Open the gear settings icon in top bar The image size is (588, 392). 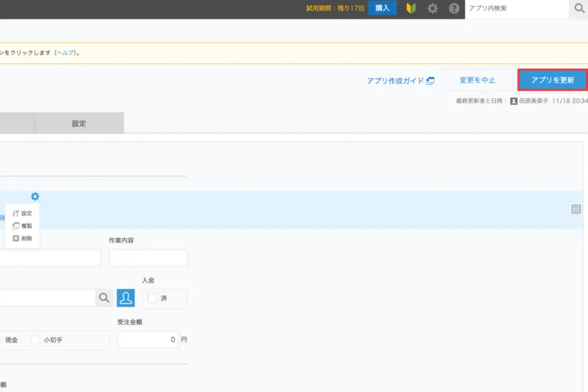(x=432, y=9)
